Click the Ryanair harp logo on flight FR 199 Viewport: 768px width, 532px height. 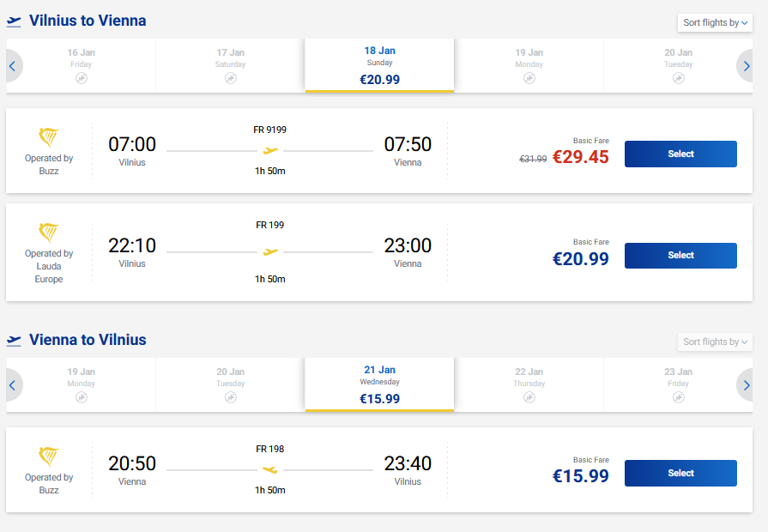[49, 233]
